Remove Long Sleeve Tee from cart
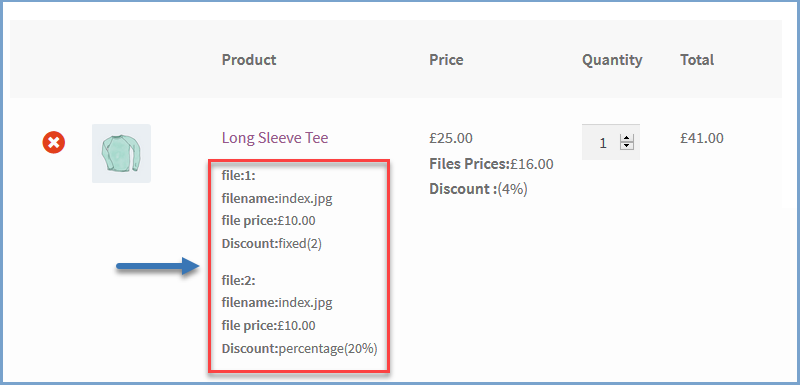 54,142
